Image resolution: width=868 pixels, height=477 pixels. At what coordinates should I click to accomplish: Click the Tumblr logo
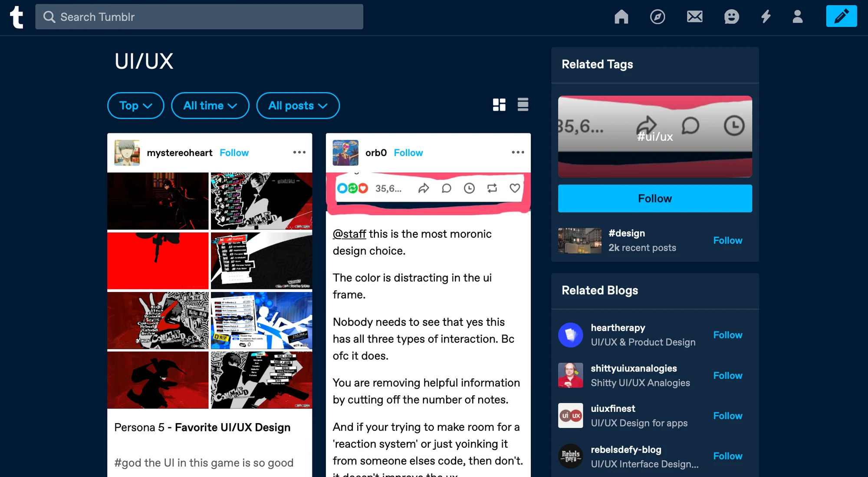click(16, 17)
